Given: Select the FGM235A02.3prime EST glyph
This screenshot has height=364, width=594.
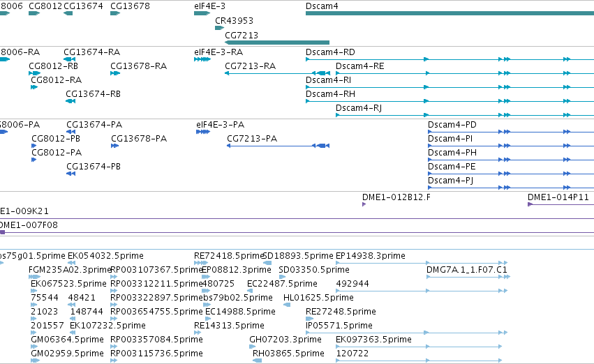Looking at the screenshot, I should pos(34,277).
